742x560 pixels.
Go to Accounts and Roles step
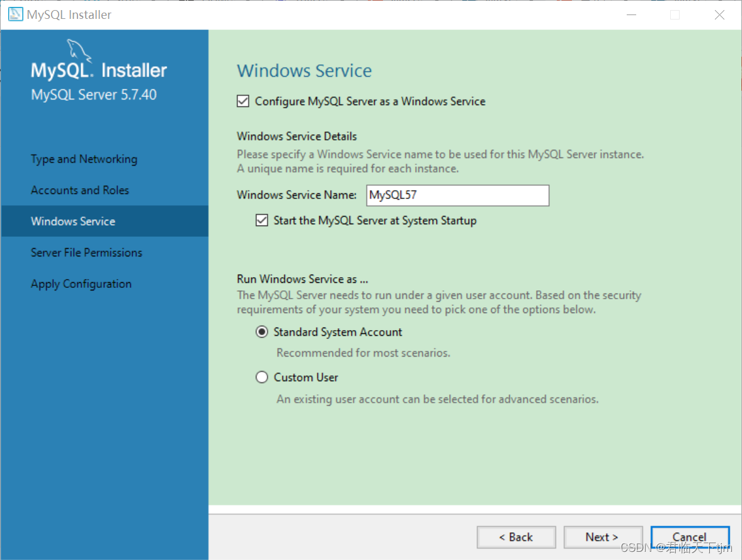tap(80, 190)
